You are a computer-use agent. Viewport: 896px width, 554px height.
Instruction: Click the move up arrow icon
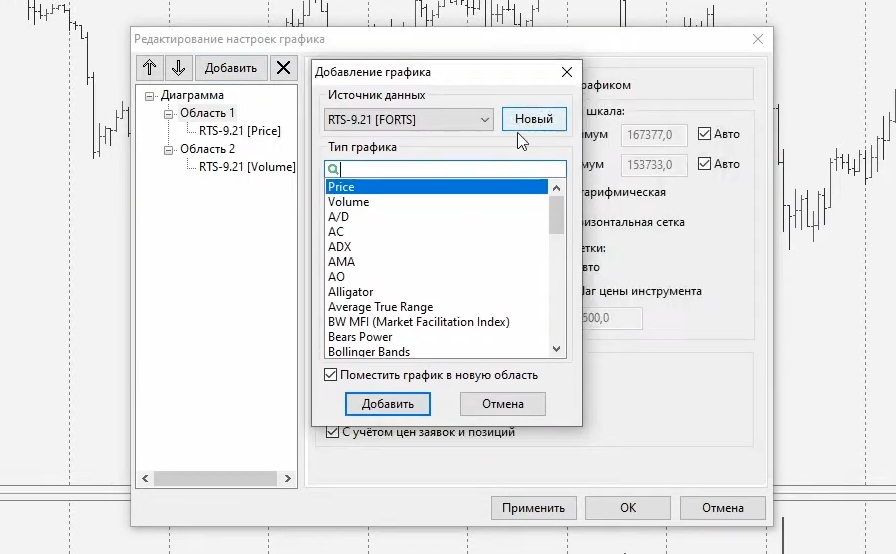click(150, 68)
